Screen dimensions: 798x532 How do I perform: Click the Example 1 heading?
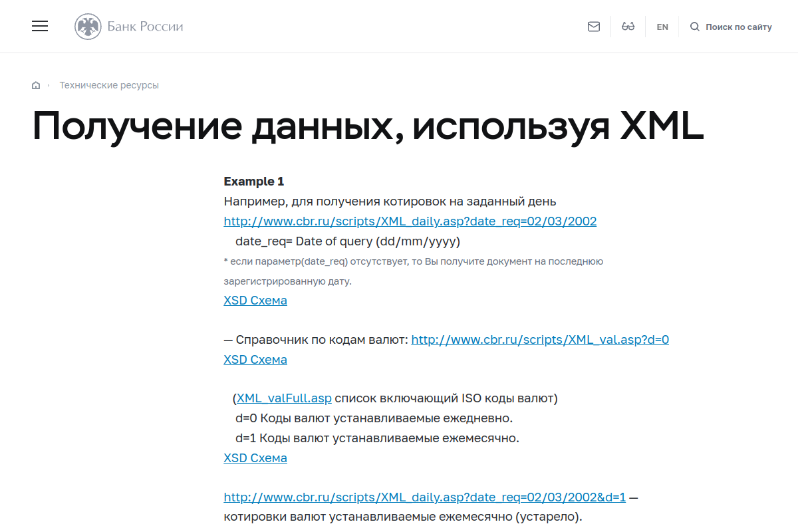[x=254, y=182]
